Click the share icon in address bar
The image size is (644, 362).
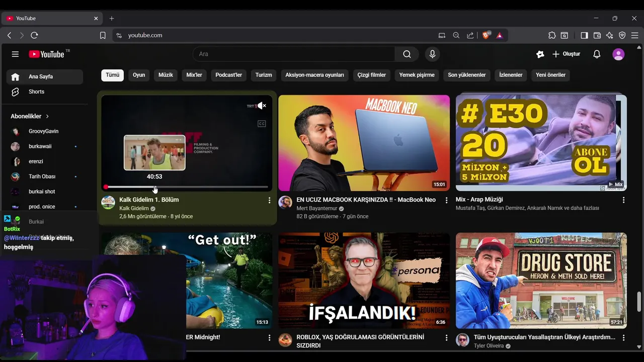(470, 35)
